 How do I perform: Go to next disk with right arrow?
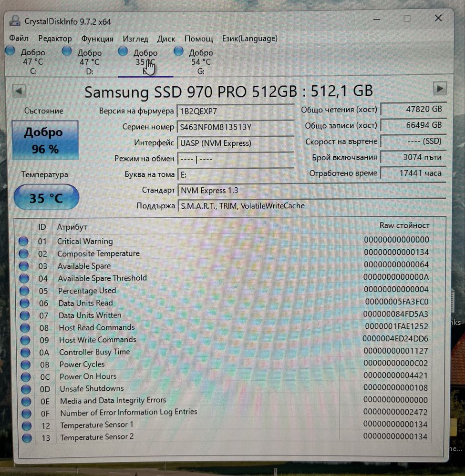[x=440, y=89]
